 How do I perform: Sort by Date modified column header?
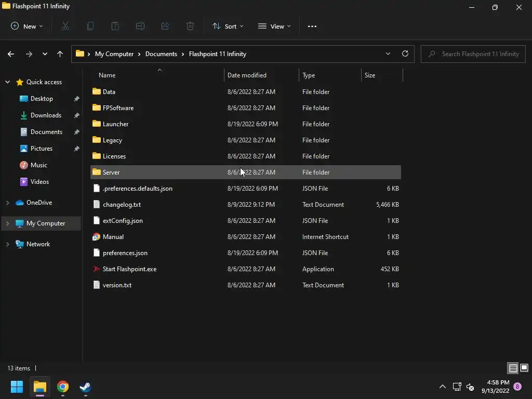[261, 75]
